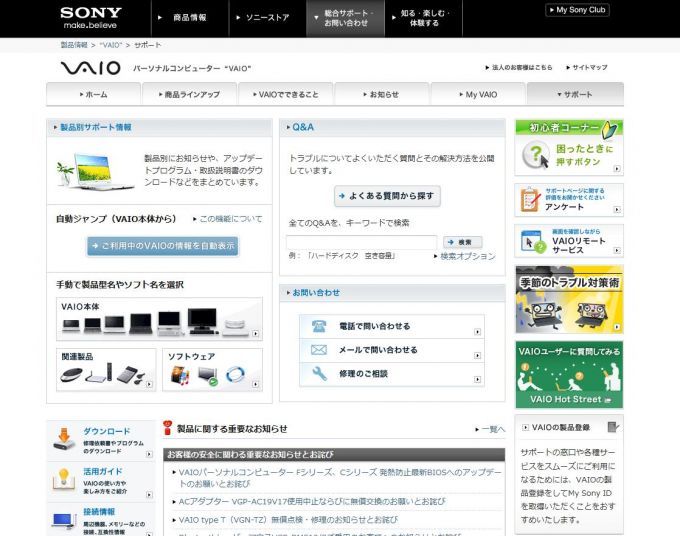Click the registration icon beside VAIOの製品登録
Screen dimensions: 680x536
(613, 427)
